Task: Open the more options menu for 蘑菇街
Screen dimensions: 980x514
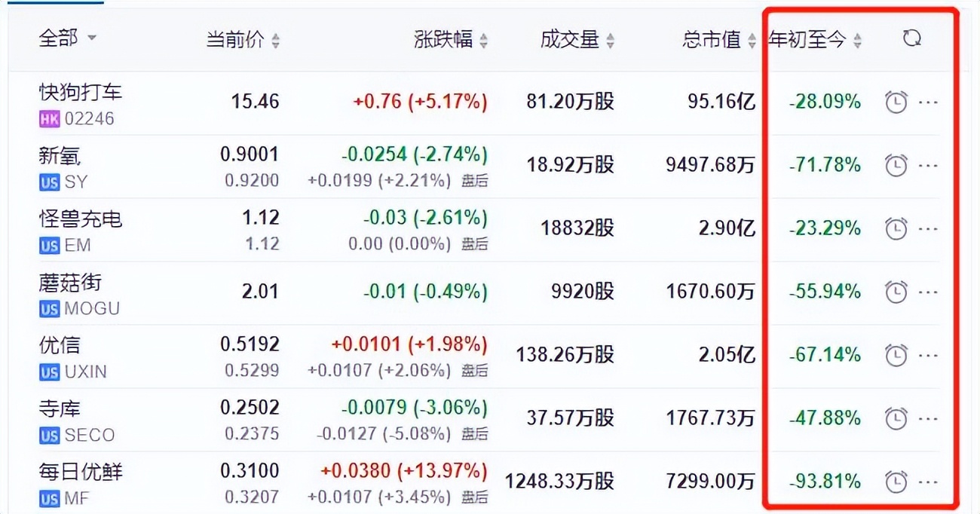Action: 927,291
